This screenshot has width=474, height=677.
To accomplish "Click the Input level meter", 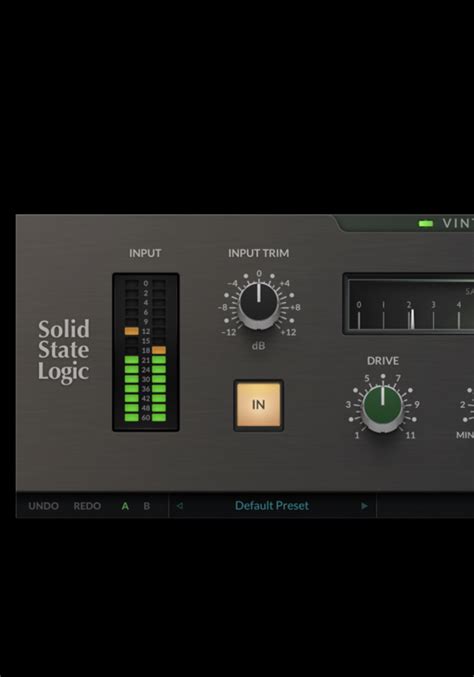I will (145, 352).
